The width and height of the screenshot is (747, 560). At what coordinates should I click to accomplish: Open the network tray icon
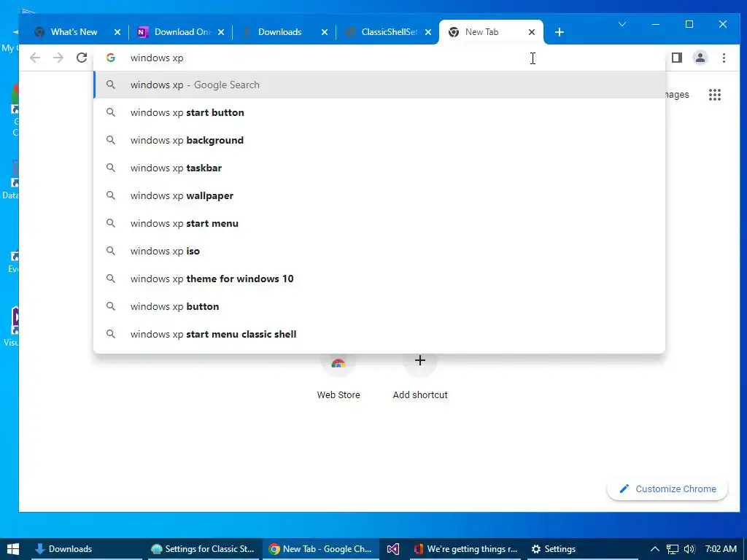point(672,549)
